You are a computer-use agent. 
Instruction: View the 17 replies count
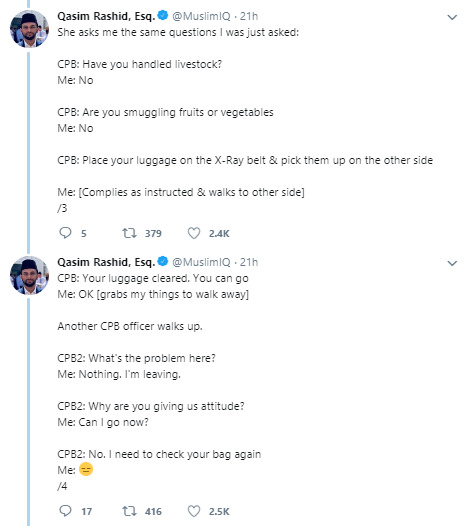coord(87,512)
